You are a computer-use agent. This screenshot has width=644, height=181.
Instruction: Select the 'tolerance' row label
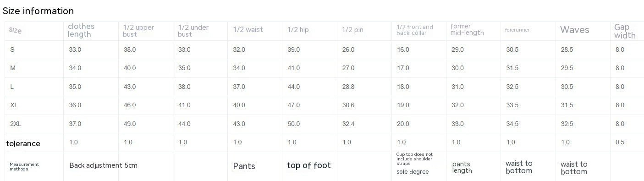tap(23, 143)
